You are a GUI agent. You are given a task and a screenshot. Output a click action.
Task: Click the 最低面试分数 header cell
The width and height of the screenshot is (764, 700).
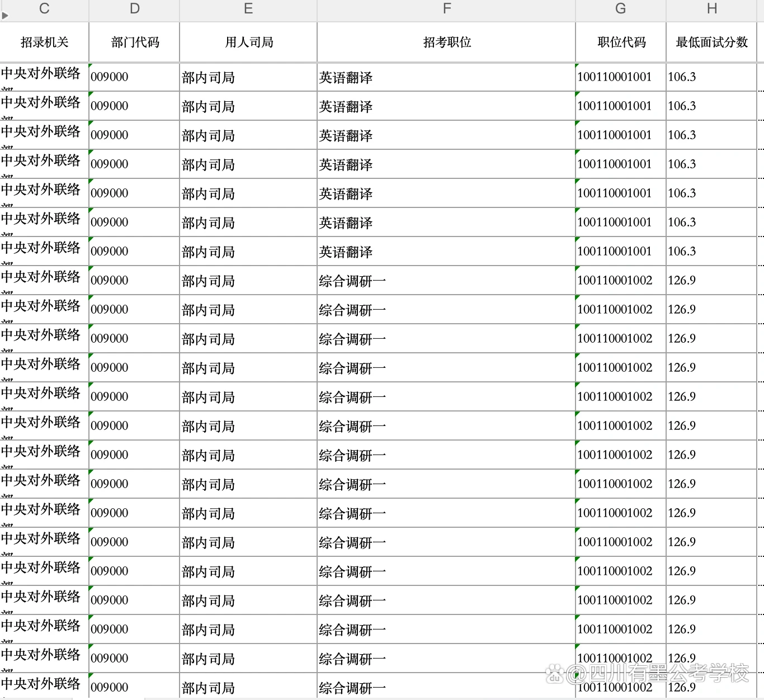pos(711,42)
